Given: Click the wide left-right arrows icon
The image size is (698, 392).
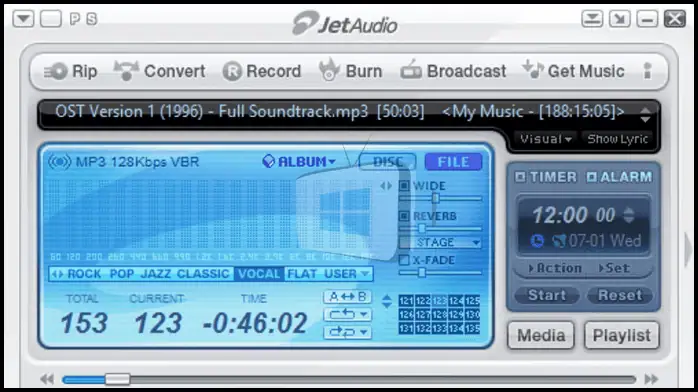Looking at the screenshot, I should 386,186.
